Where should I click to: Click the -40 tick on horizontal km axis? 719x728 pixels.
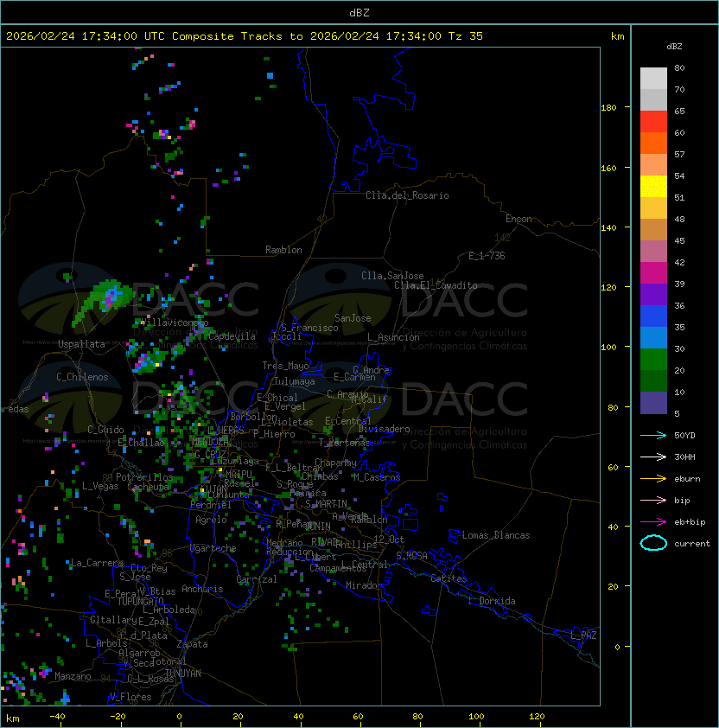coord(58,717)
